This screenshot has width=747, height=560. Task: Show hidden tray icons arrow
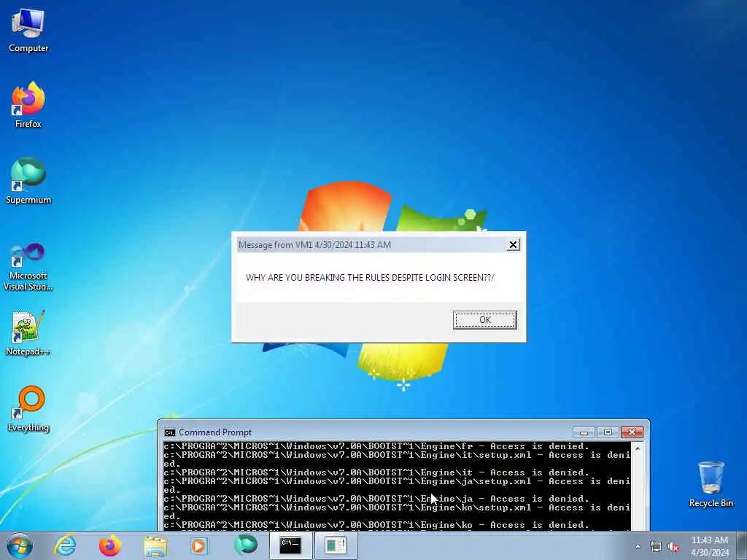[638, 547]
